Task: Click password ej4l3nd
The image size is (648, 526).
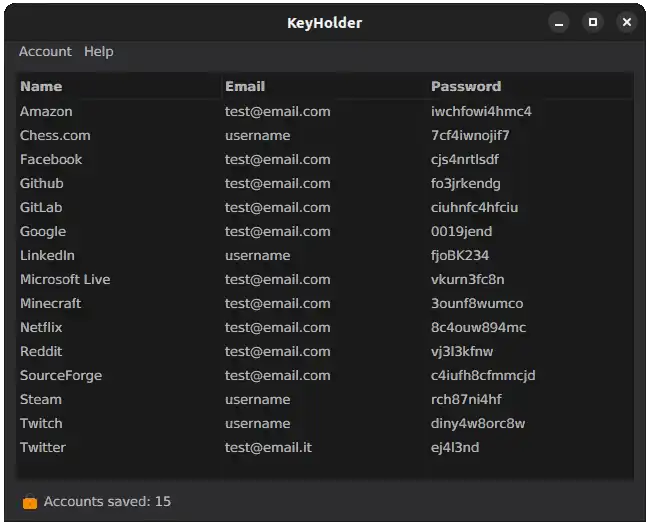Action: click(x=455, y=447)
